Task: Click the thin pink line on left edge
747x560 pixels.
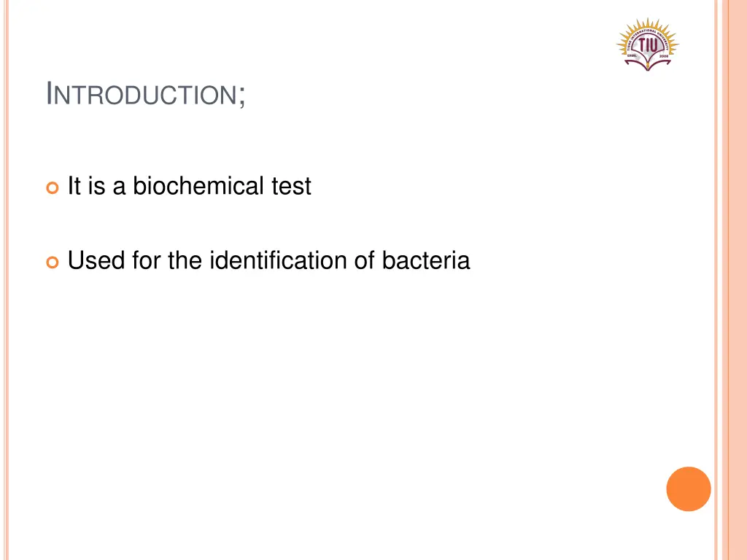Action: pyautogui.click(x=6, y=280)
